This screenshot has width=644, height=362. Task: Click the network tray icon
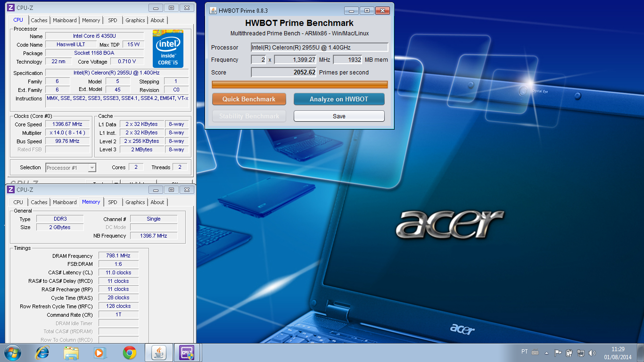[x=581, y=353]
